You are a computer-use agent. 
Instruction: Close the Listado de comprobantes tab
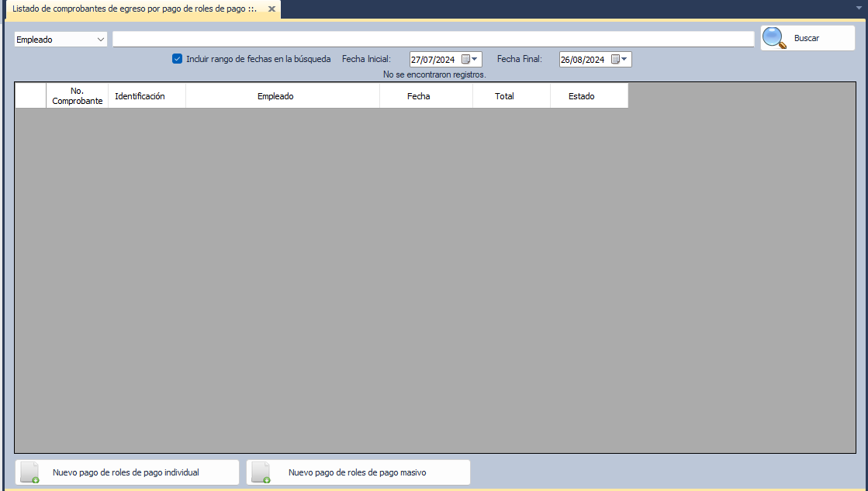coord(271,9)
